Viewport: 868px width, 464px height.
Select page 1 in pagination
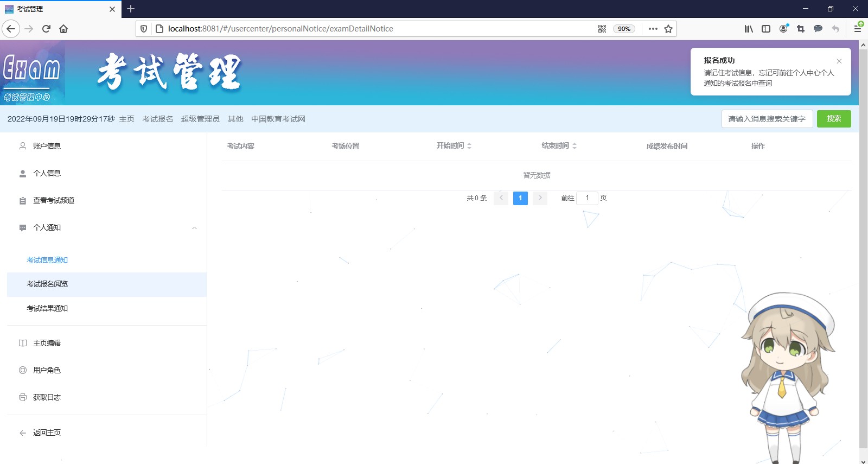click(x=520, y=198)
